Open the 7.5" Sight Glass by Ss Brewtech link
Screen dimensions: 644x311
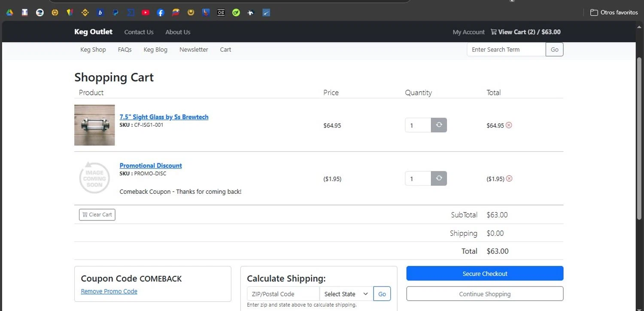[x=164, y=117]
